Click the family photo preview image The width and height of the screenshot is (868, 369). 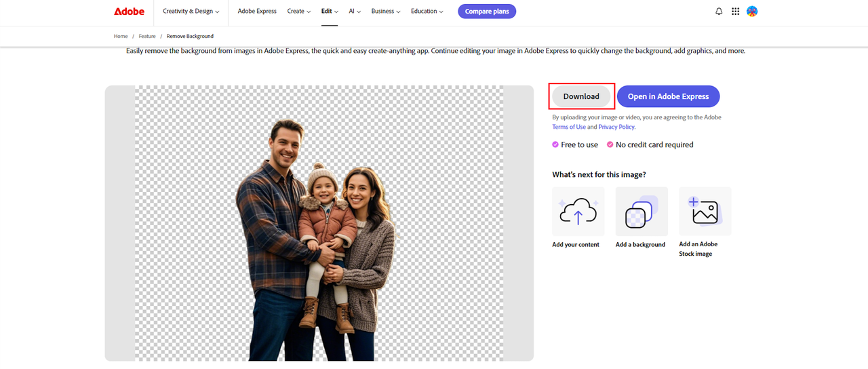coord(319,223)
